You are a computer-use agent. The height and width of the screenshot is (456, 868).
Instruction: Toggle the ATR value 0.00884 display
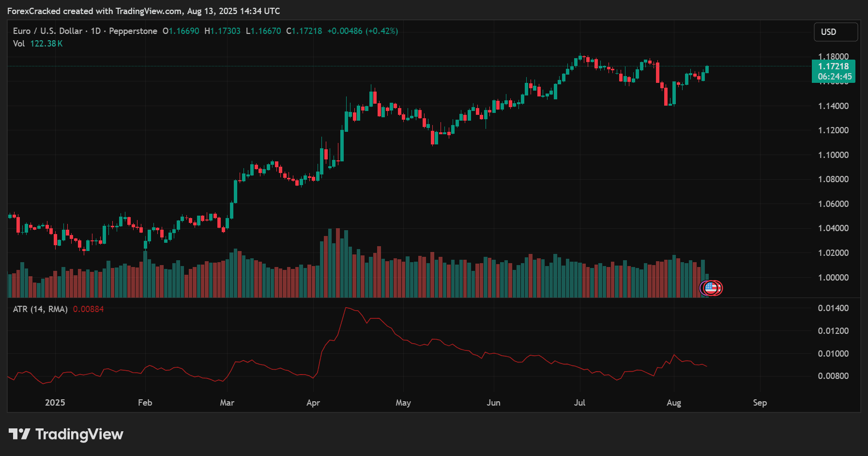pyautogui.click(x=89, y=309)
